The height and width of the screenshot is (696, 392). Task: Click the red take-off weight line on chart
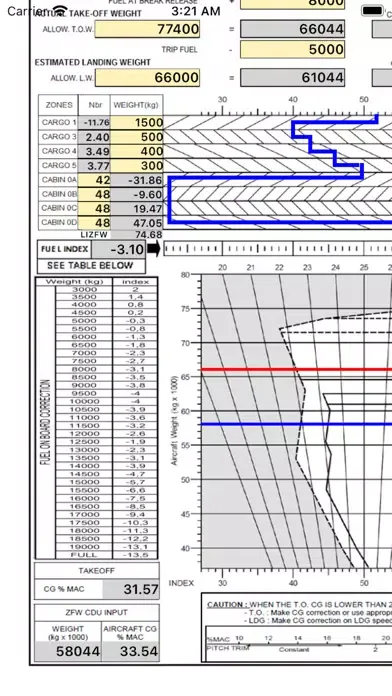coord(297,369)
